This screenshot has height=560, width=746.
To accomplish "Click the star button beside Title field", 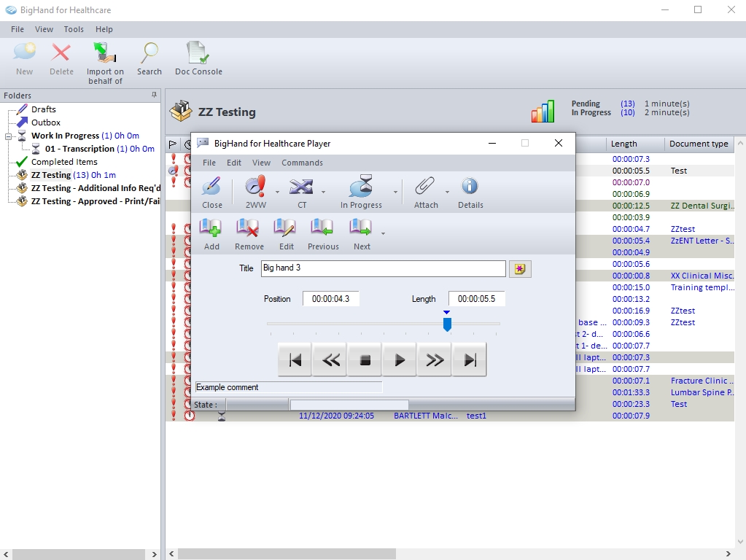I will click(520, 269).
